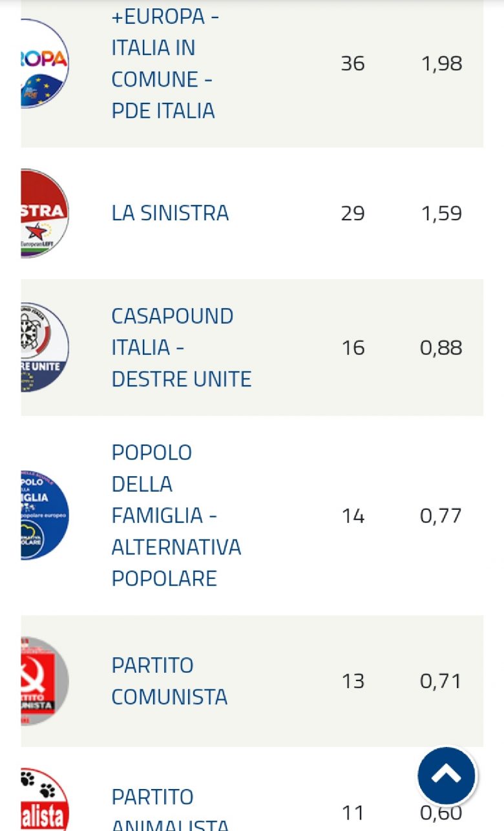Select the PARTITO COMUNISTA party name
Screen dimensions: 504x831
coord(169,681)
